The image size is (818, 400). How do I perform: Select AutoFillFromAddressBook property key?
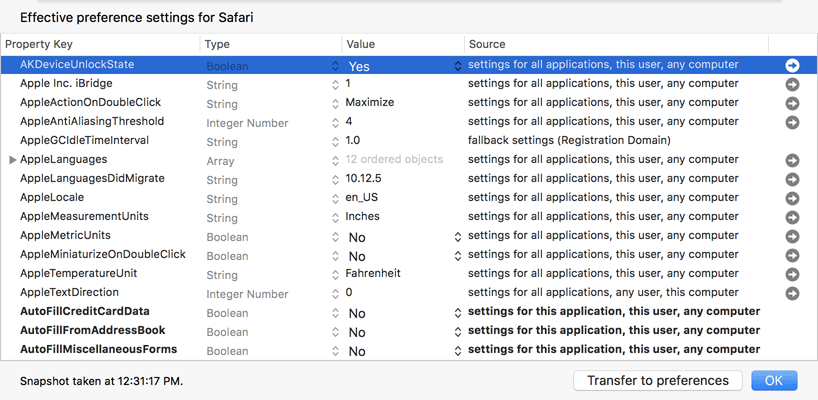93,330
